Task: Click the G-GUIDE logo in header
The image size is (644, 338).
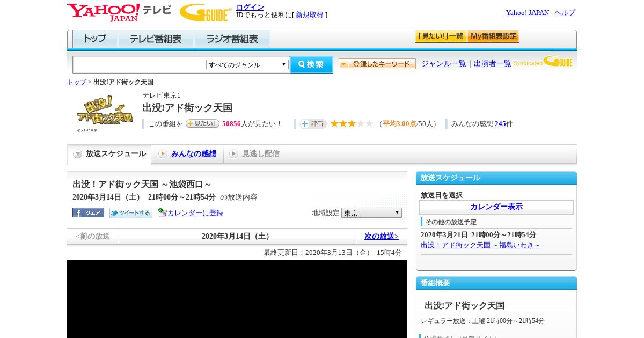Action: tap(206, 12)
